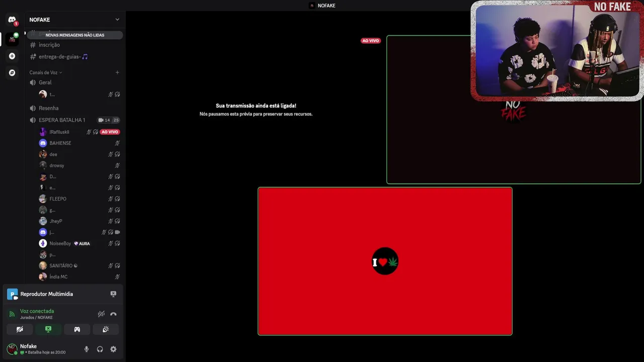This screenshot has height=362, width=644.
Task: Turn on camera with crossed-out camera button
Action: (x=20, y=329)
